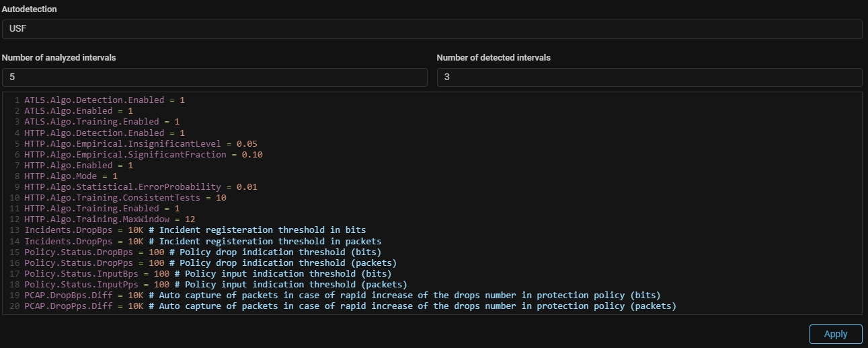The height and width of the screenshot is (348, 868).
Task: Click the PCAP.DropPps.Diff auto capture line
Action: click(350, 306)
